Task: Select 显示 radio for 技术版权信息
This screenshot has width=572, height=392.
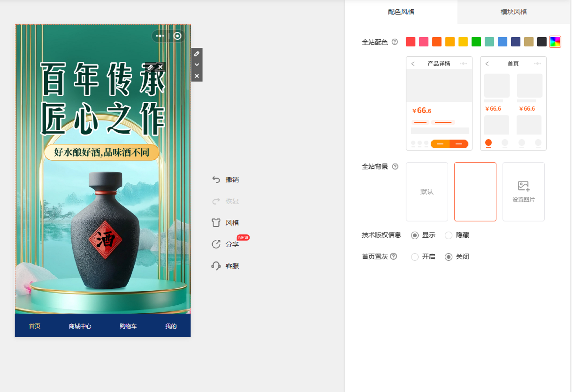Action: [415, 235]
